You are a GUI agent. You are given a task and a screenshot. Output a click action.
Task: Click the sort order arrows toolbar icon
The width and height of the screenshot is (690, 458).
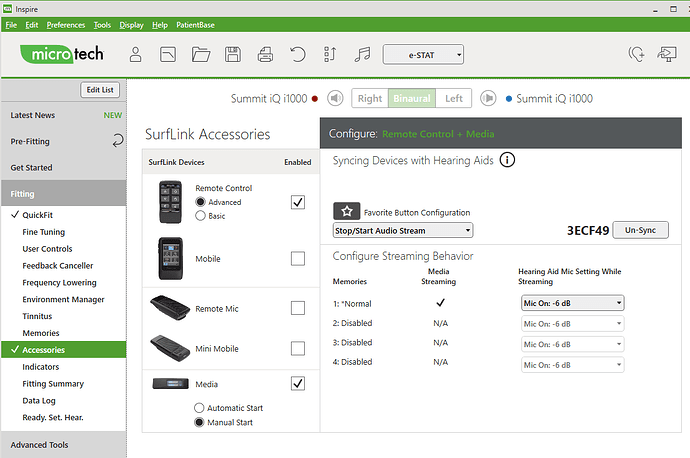330,55
